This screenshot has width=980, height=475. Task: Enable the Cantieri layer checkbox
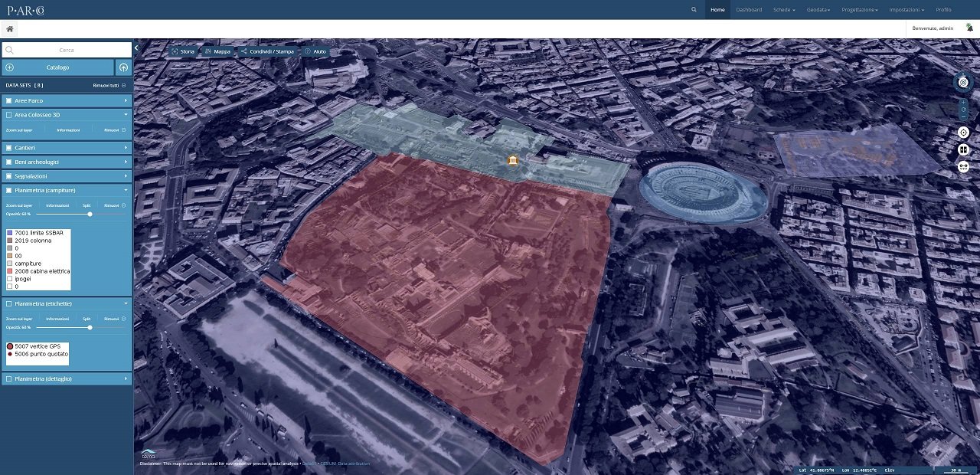[9, 147]
